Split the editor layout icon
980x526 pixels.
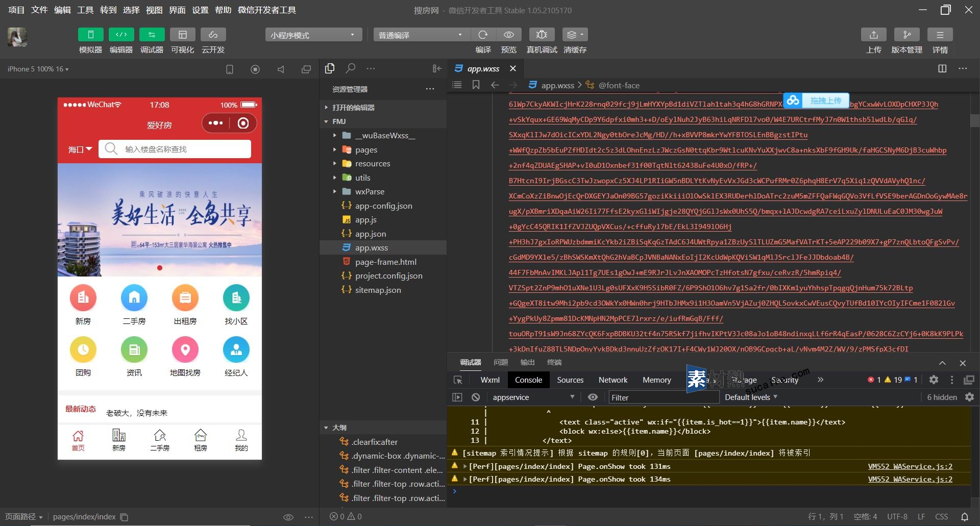point(942,68)
